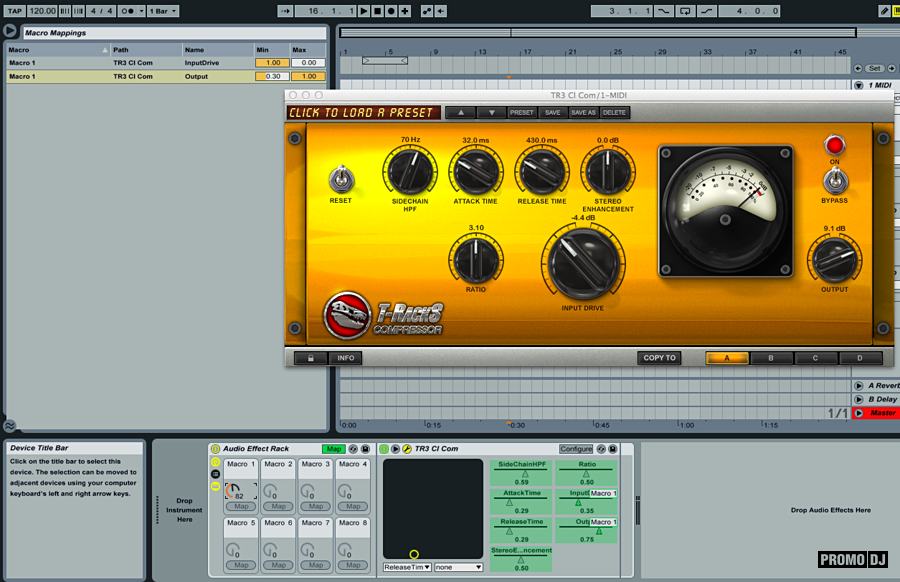The image size is (900, 582).
Task: Click the Map button under Macro 2
Action: click(x=278, y=506)
